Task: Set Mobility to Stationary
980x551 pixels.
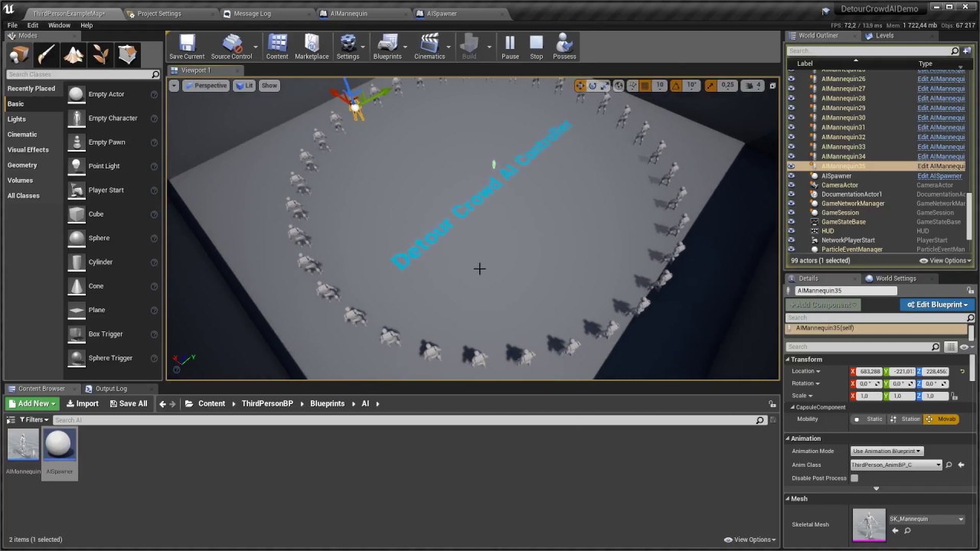Action: coord(906,419)
